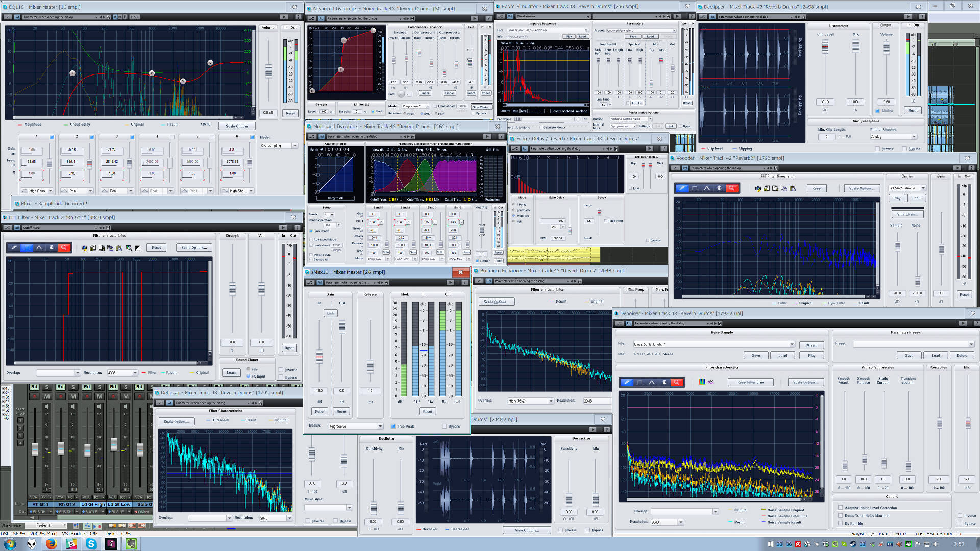Click the Windows Start button
The height and width of the screenshot is (551, 980).
point(10,544)
